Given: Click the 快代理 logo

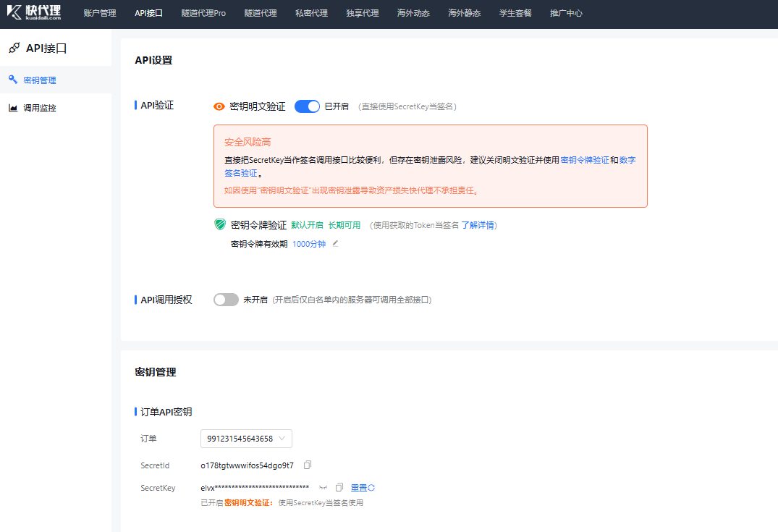Looking at the screenshot, I should coord(34,12).
